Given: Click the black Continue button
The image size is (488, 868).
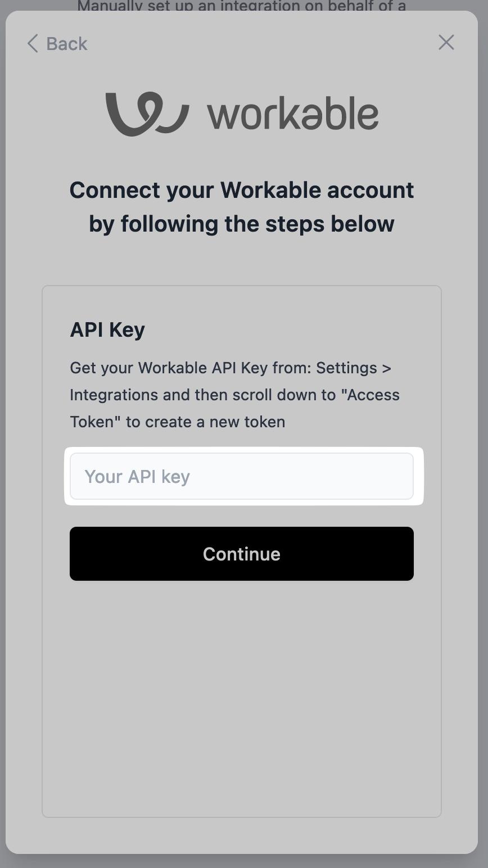Looking at the screenshot, I should pyautogui.click(x=242, y=554).
